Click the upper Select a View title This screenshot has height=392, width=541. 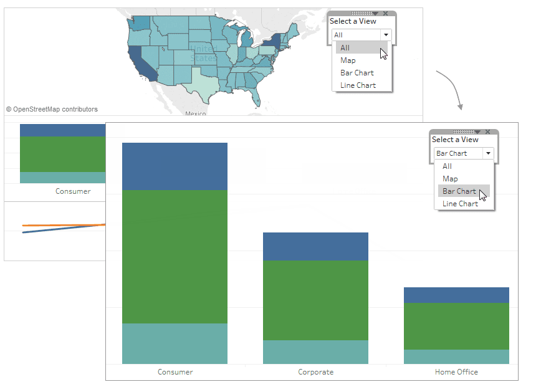pyautogui.click(x=353, y=21)
